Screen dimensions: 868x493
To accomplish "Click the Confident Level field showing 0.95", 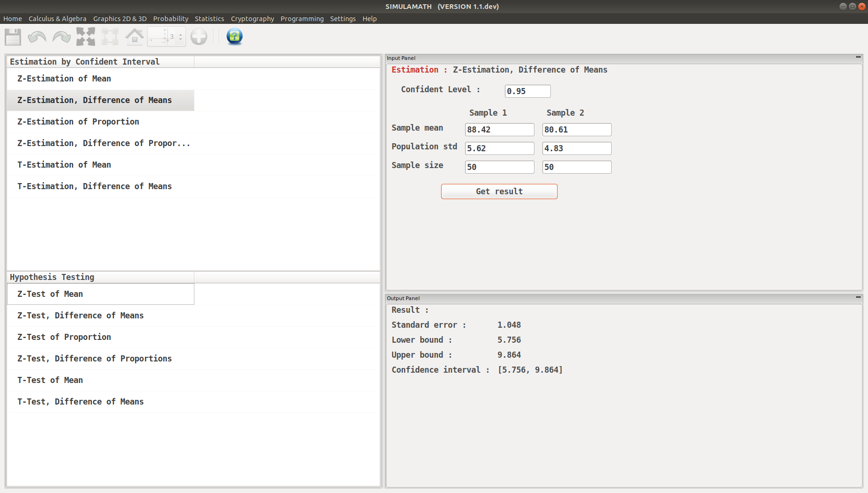I will [x=527, y=91].
